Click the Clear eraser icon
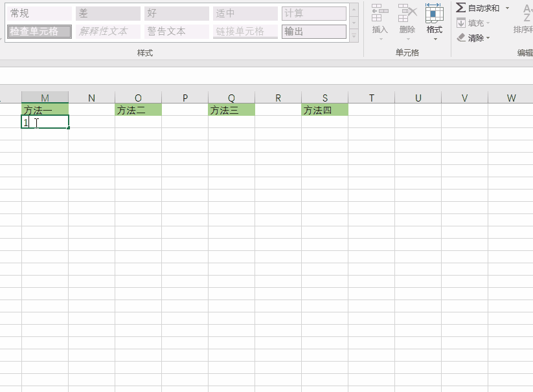This screenshot has width=533, height=392. [x=461, y=38]
